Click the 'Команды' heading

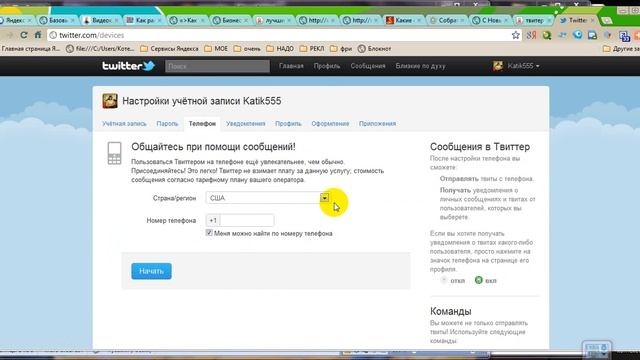point(451,311)
